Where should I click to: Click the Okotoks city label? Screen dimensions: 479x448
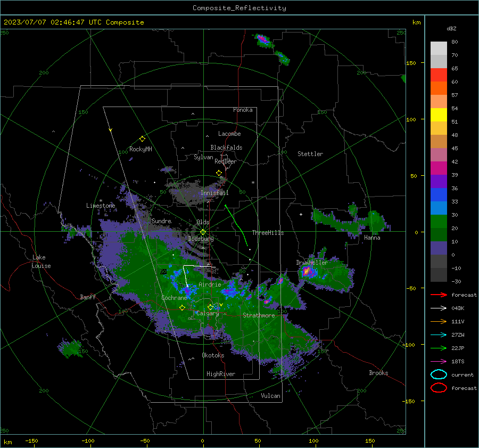click(213, 355)
